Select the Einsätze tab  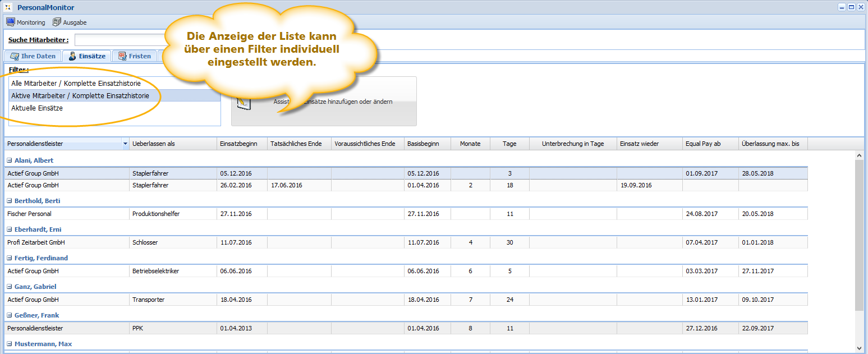[x=87, y=56]
